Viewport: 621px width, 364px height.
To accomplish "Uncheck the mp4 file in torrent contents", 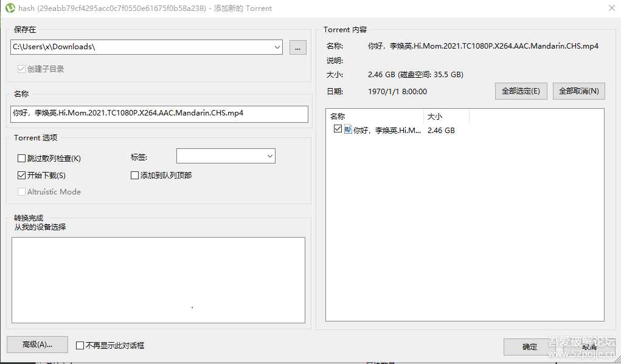I will point(338,129).
